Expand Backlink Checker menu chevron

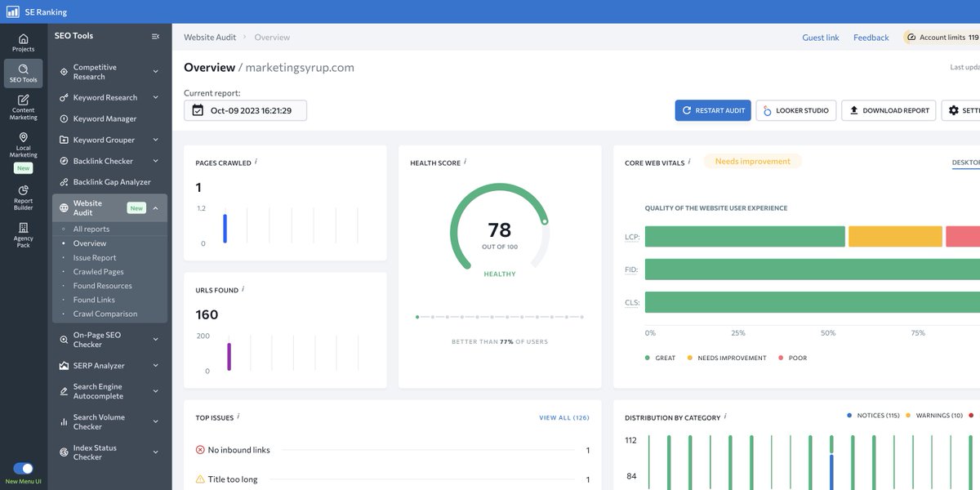(x=155, y=161)
